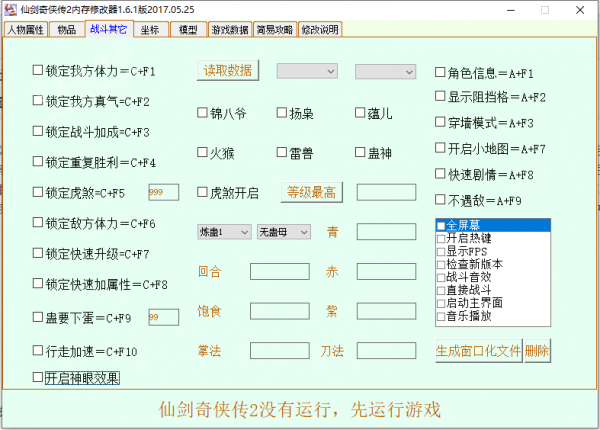This screenshot has width=600, height=430.
Task: Check 蛊要下蛋 option
Action: click(x=38, y=317)
